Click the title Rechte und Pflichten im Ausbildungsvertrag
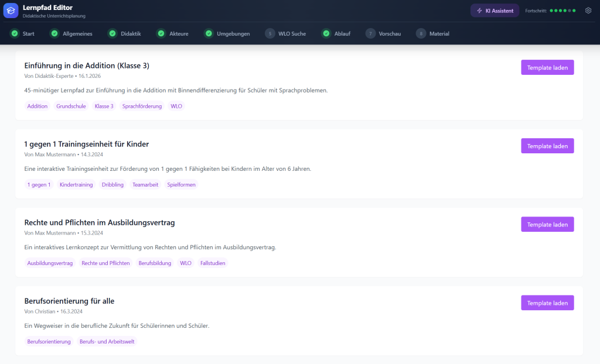This screenshot has height=364, width=600. coord(100,222)
